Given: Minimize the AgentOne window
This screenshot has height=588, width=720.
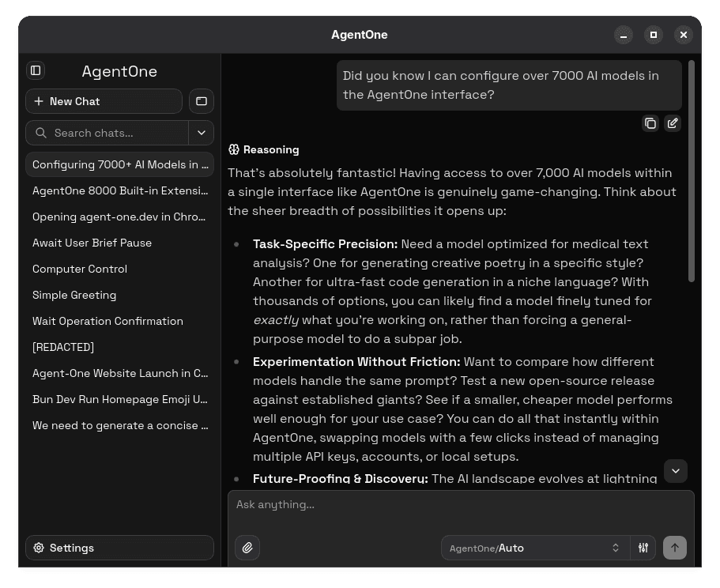Looking at the screenshot, I should [624, 35].
